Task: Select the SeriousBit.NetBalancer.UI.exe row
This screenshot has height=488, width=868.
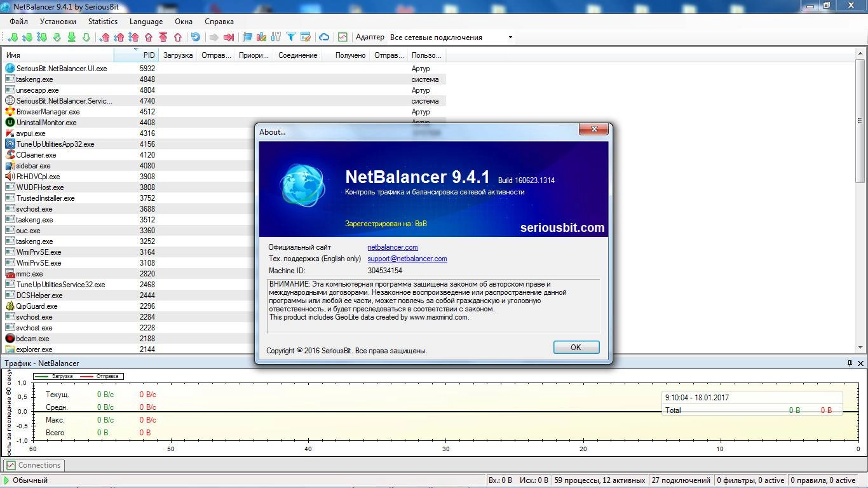Action: coord(224,69)
